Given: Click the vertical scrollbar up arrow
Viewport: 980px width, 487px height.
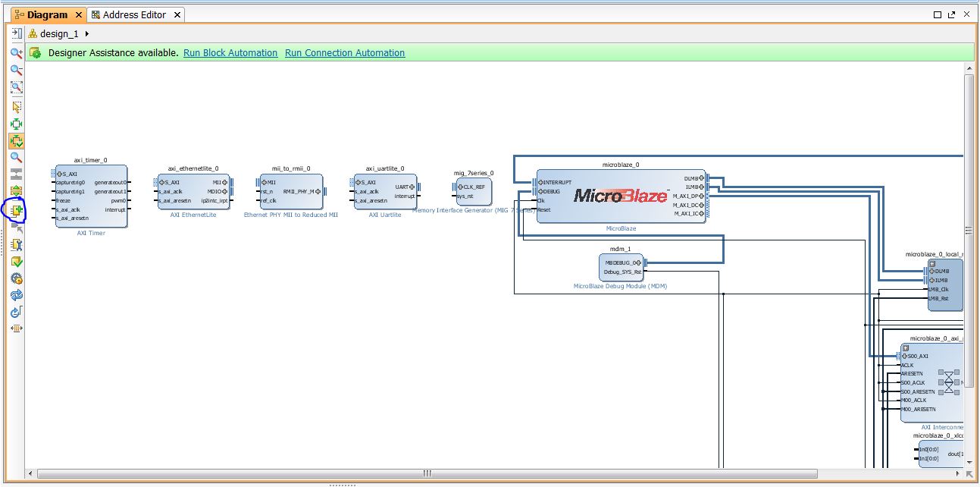Looking at the screenshot, I should pyautogui.click(x=969, y=69).
